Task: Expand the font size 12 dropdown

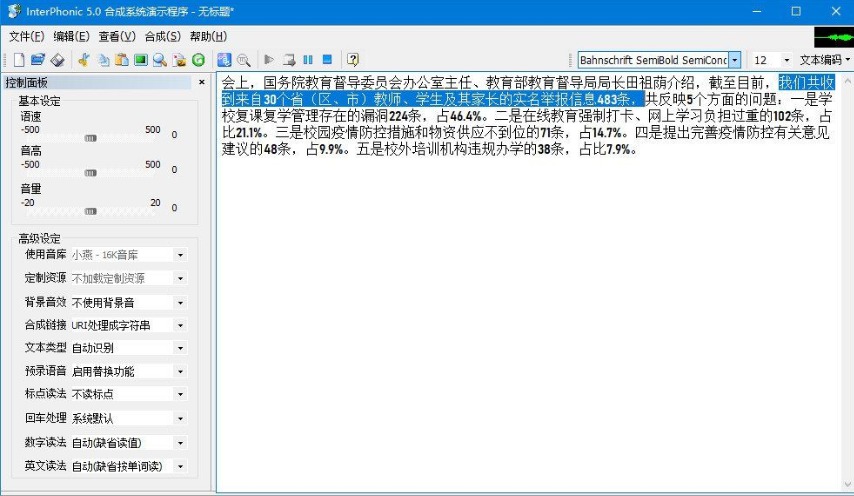Action: click(786, 60)
